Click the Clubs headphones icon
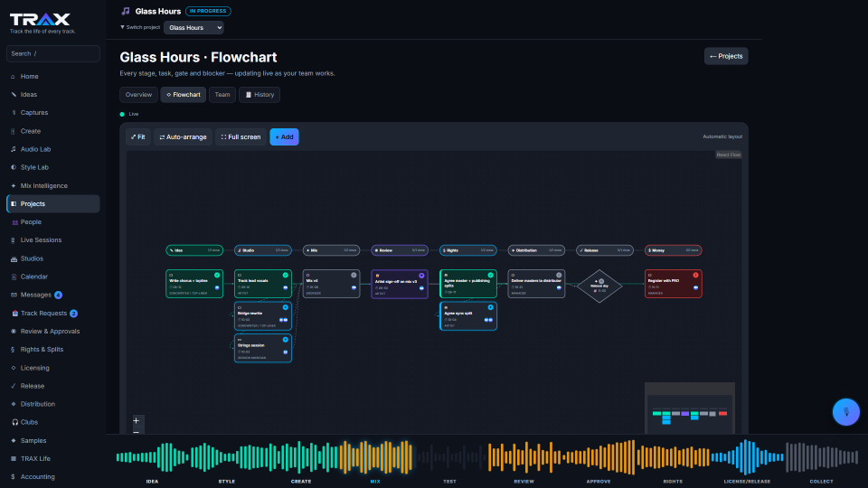Image resolution: width=868 pixels, height=488 pixels. point(14,422)
